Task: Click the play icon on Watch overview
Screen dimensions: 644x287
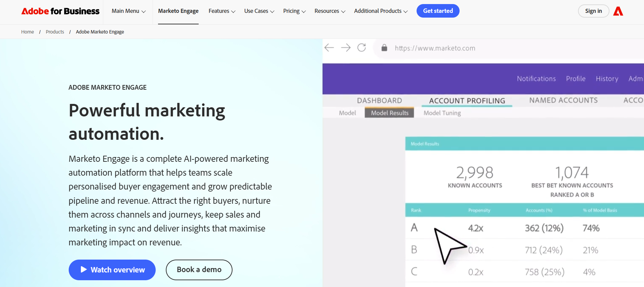Action: coord(83,270)
